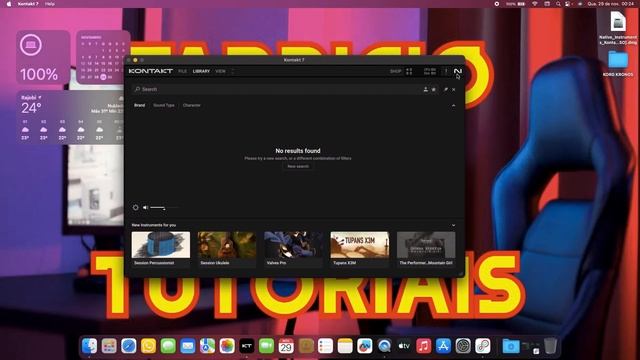Select the Character filter tab
This screenshot has width=640, height=360.
192,105
